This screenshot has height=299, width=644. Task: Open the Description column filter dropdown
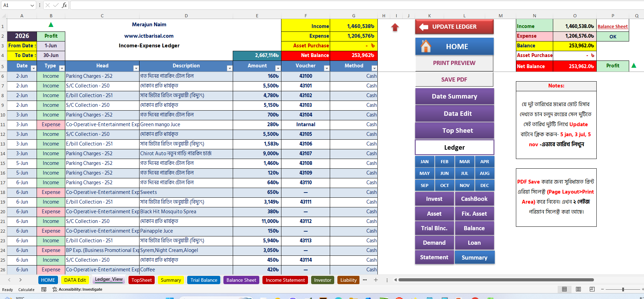click(x=230, y=68)
